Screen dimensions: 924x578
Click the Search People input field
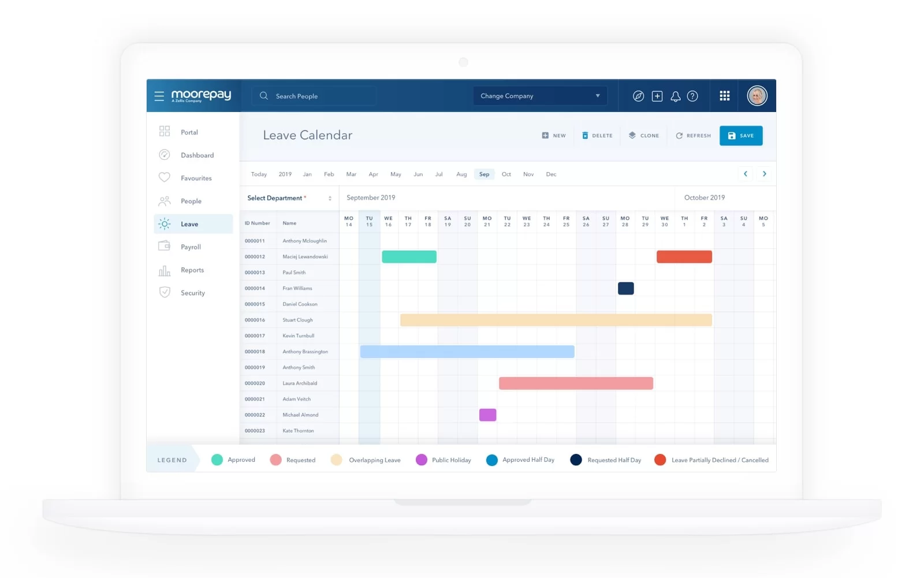315,96
